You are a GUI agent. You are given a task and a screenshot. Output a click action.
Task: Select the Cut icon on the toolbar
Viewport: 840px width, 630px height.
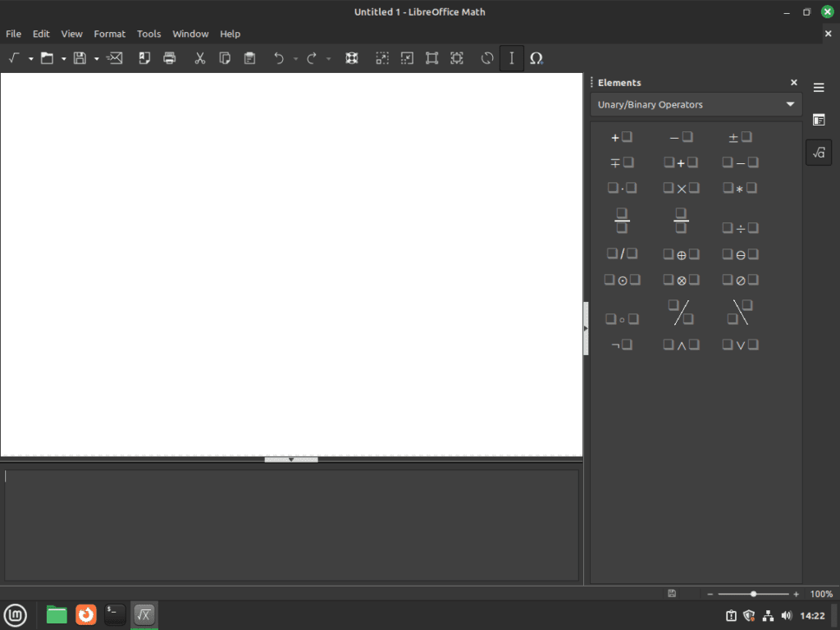pyautogui.click(x=199, y=58)
